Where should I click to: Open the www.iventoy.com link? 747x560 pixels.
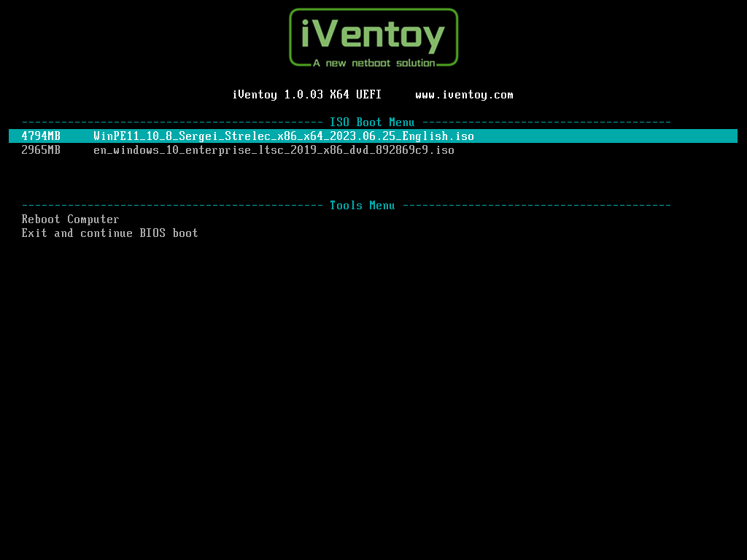(464, 95)
